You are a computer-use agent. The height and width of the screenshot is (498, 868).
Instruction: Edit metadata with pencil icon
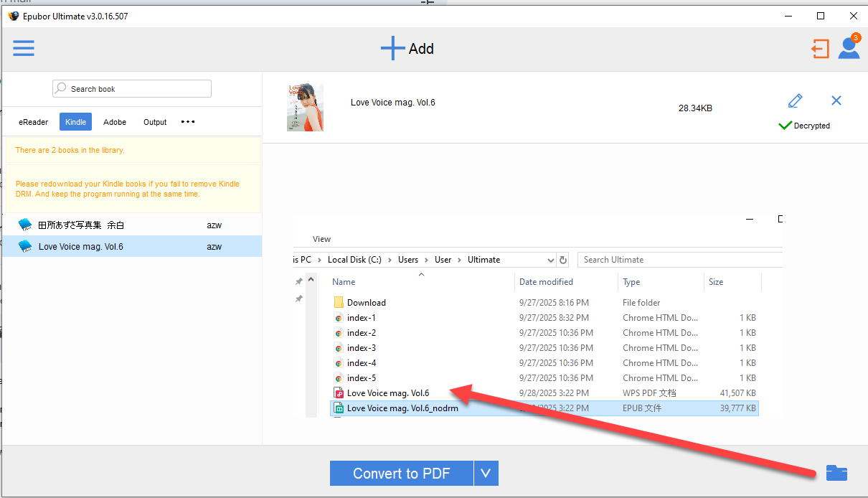795,100
